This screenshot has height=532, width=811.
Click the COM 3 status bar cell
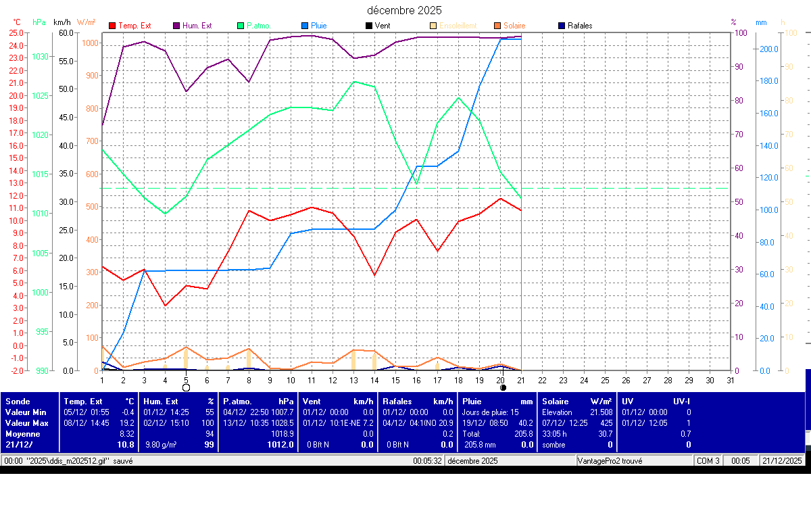708,461
